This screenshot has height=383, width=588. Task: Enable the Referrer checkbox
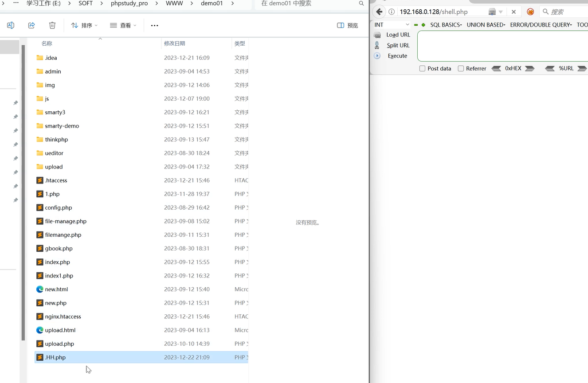pyautogui.click(x=461, y=68)
